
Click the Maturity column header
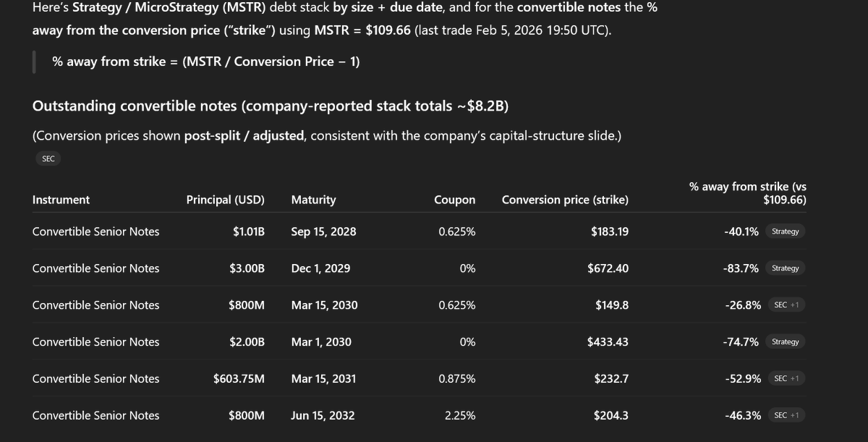[x=313, y=200]
